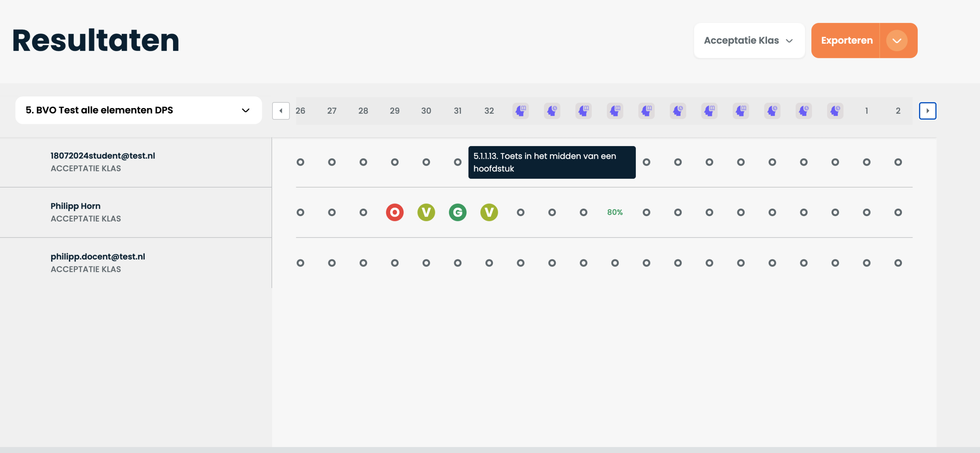The image size is (980, 453).
Task: Open the student 18072024student@test.nl
Action: pyautogui.click(x=103, y=156)
